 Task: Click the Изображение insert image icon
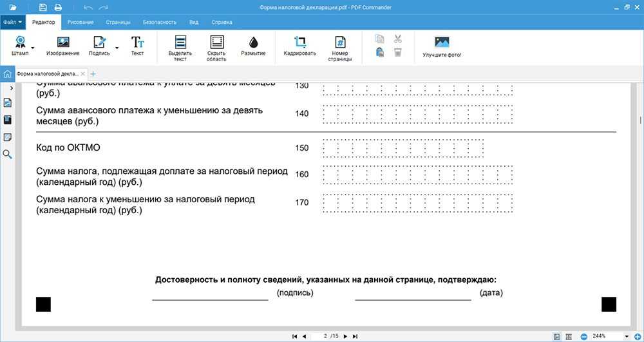pos(62,43)
